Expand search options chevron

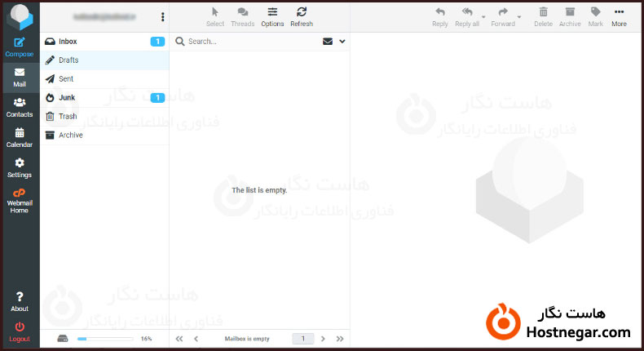(342, 41)
